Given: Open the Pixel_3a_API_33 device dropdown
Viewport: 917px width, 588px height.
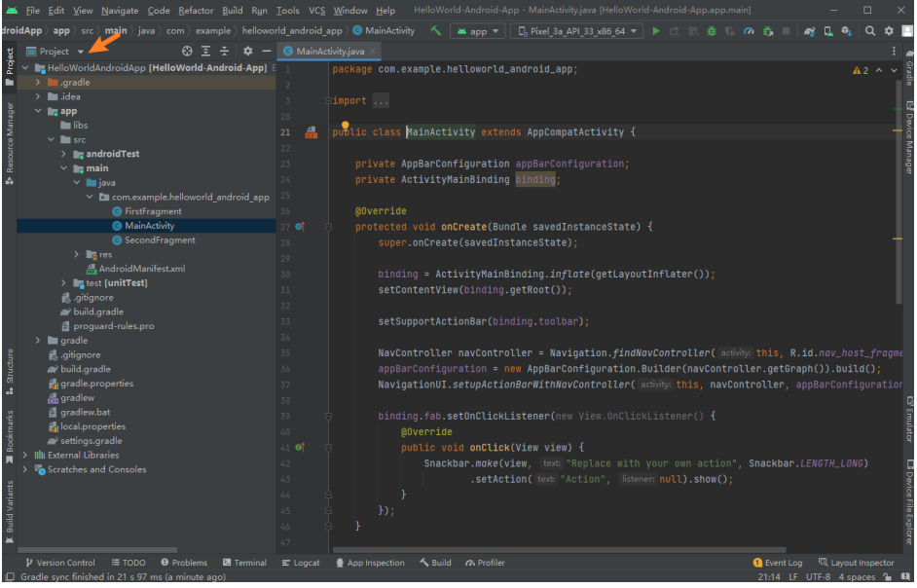Looking at the screenshot, I should 578,31.
